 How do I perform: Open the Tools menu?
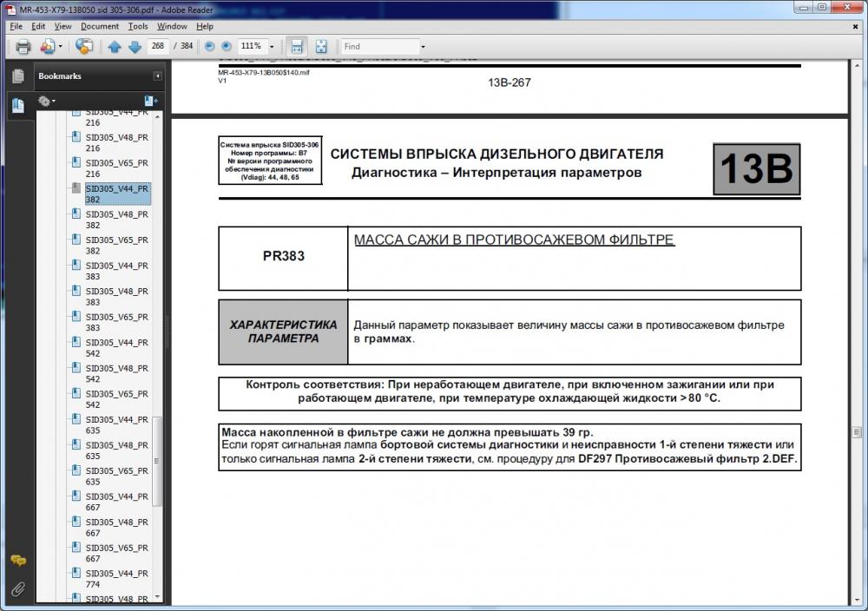(138, 26)
